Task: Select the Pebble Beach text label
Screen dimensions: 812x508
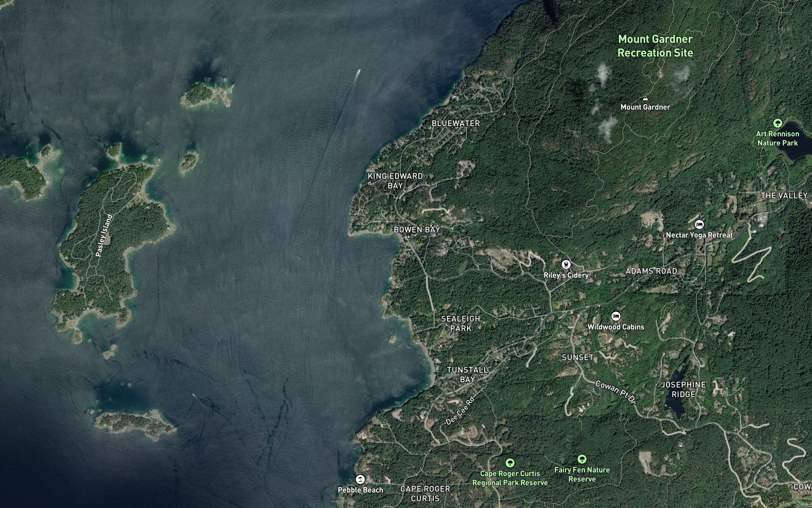Action: click(x=360, y=490)
